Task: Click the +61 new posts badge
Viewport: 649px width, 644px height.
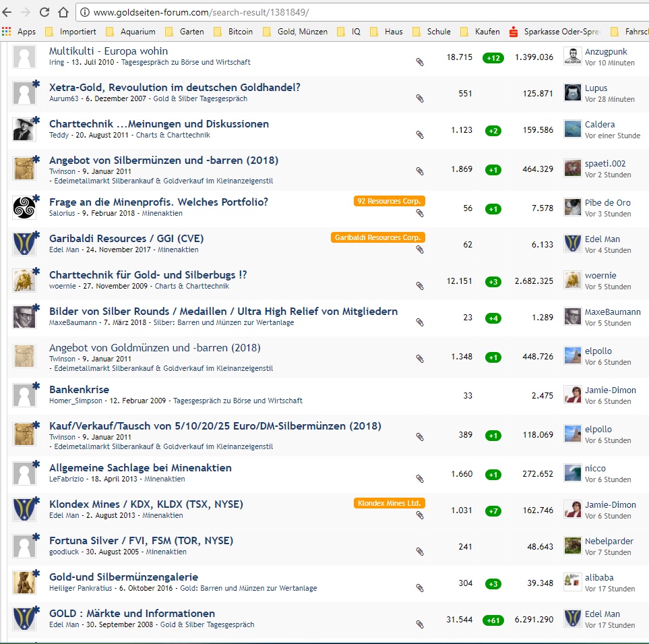Action: (493, 620)
